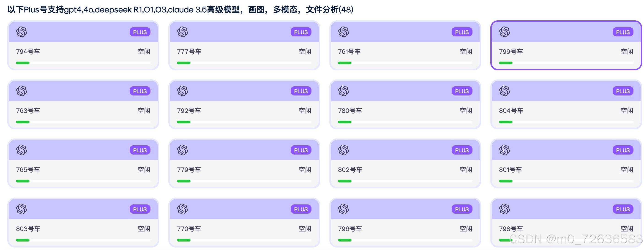Click the OpenAI logo on the 796号车 card
644x250 pixels.
tap(344, 209)
